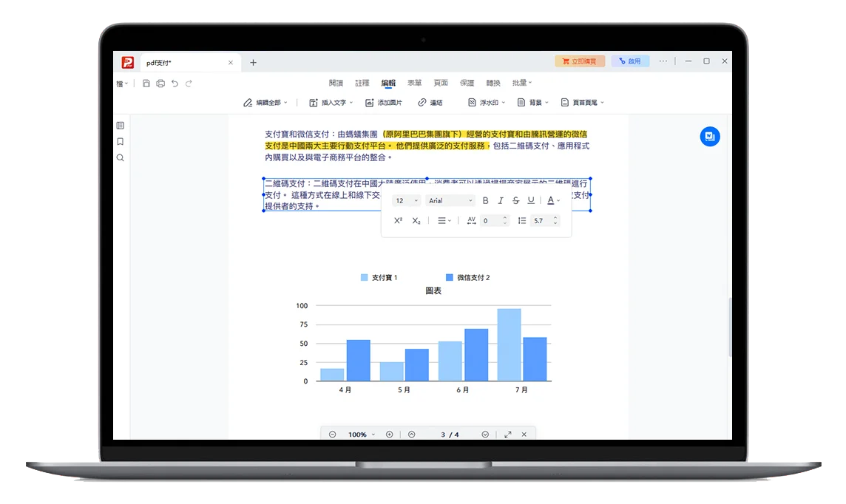Increase line spacing with up stepper

pos(555,218)
